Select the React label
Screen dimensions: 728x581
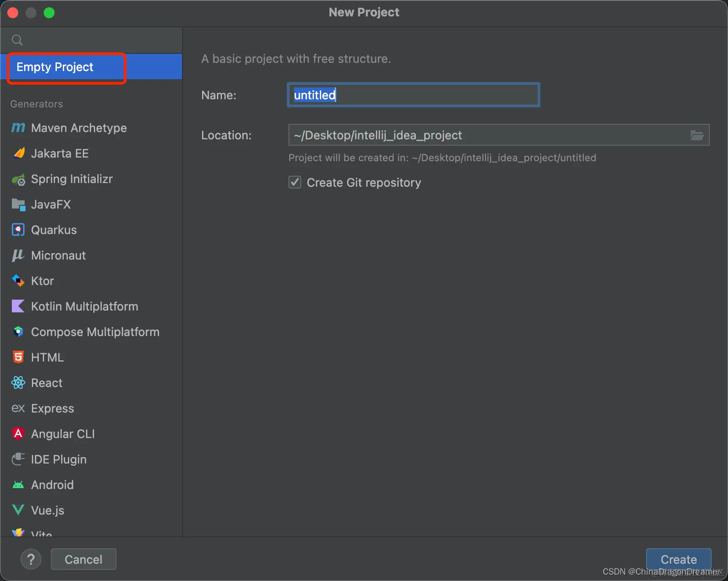click(x=46, y=383)
